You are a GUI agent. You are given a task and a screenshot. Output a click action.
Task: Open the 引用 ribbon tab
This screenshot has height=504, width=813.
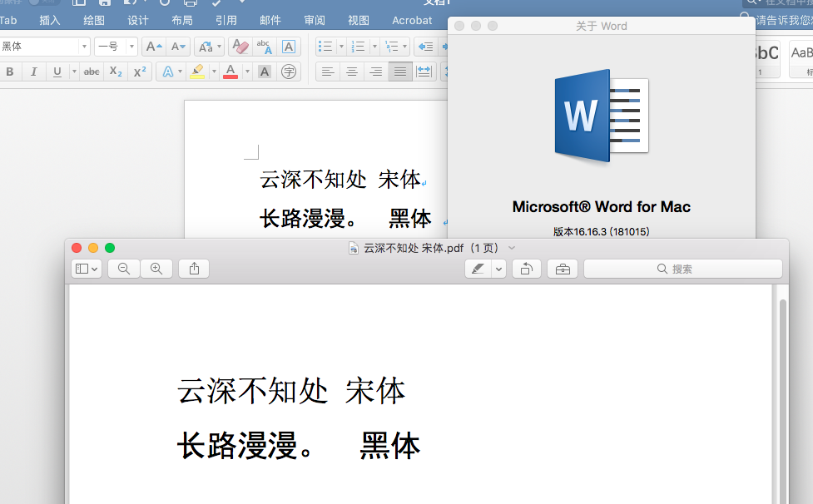point(226,20)
